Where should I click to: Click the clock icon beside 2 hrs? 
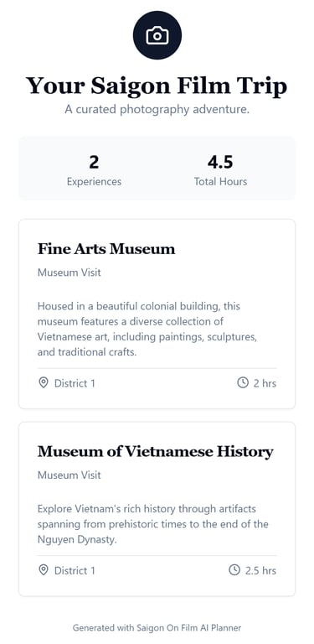[243, 382]
